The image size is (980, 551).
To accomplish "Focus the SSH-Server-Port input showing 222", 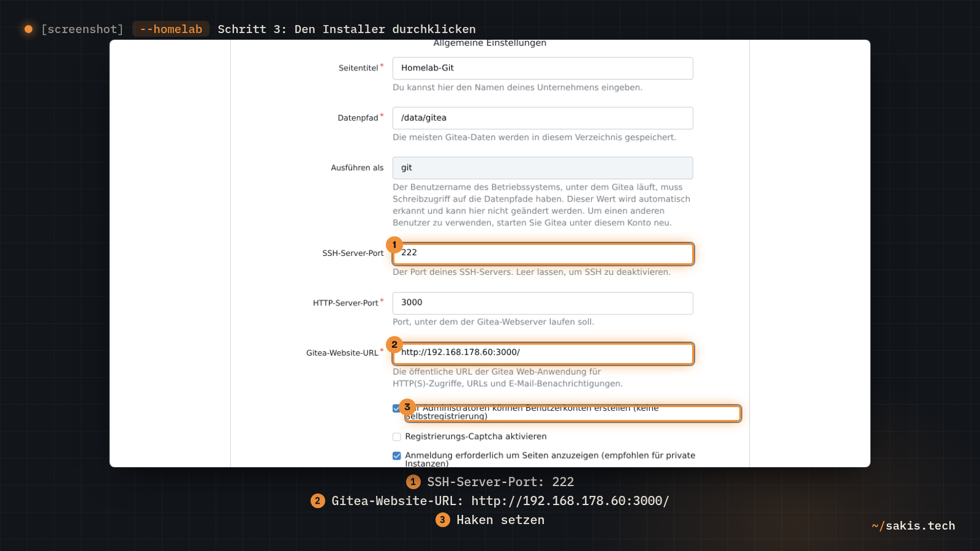I will click(x=543, y=253).
